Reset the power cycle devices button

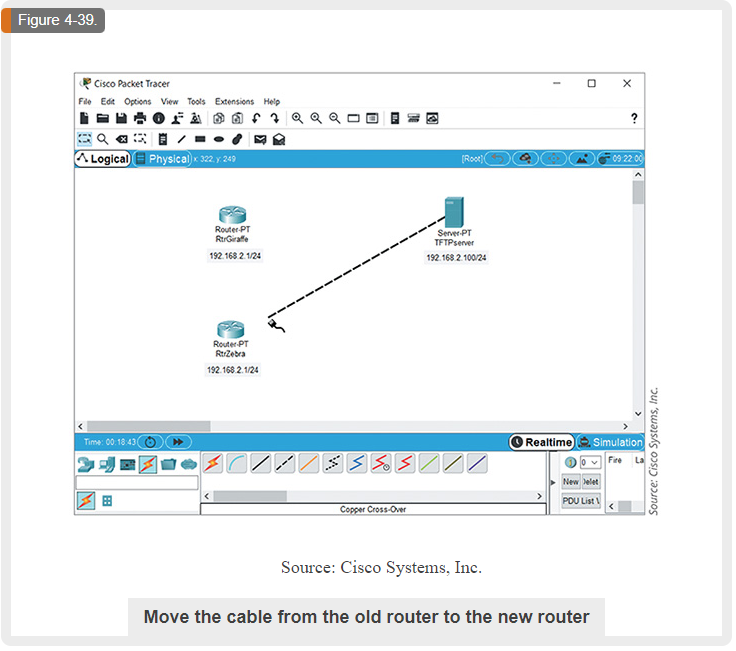click(150, 442)
